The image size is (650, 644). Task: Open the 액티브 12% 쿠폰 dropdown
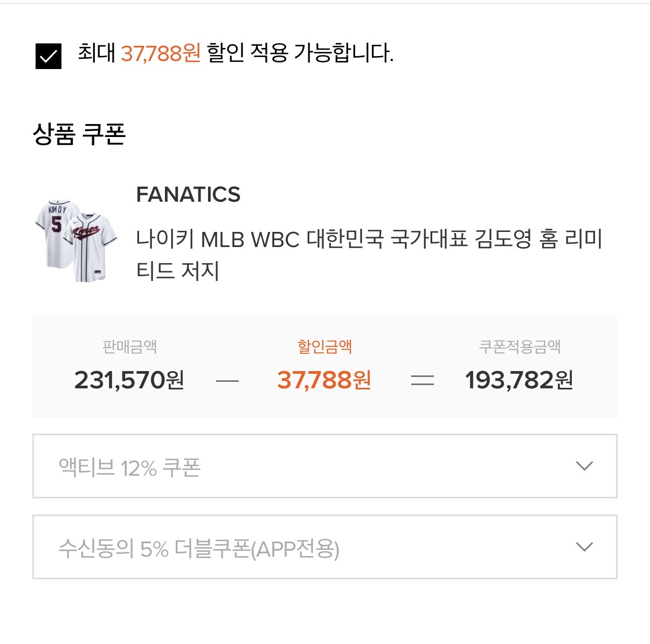[x=325, y=466]
